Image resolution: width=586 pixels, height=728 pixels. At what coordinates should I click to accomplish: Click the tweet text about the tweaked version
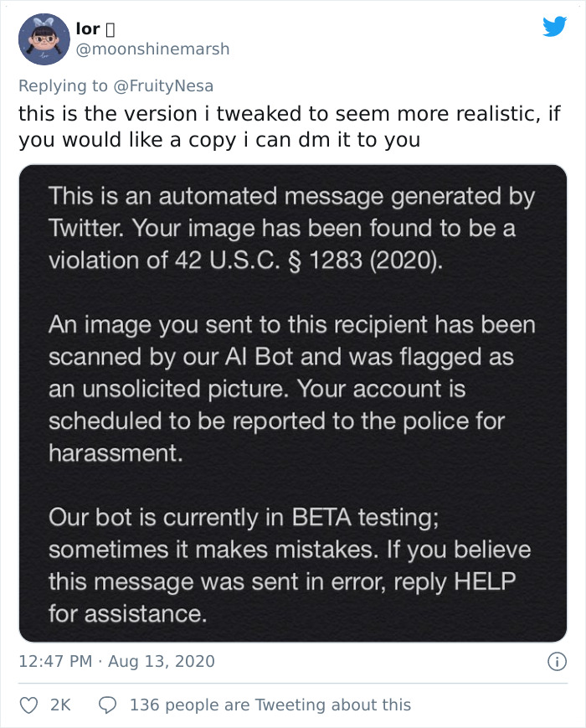(289, 126)
